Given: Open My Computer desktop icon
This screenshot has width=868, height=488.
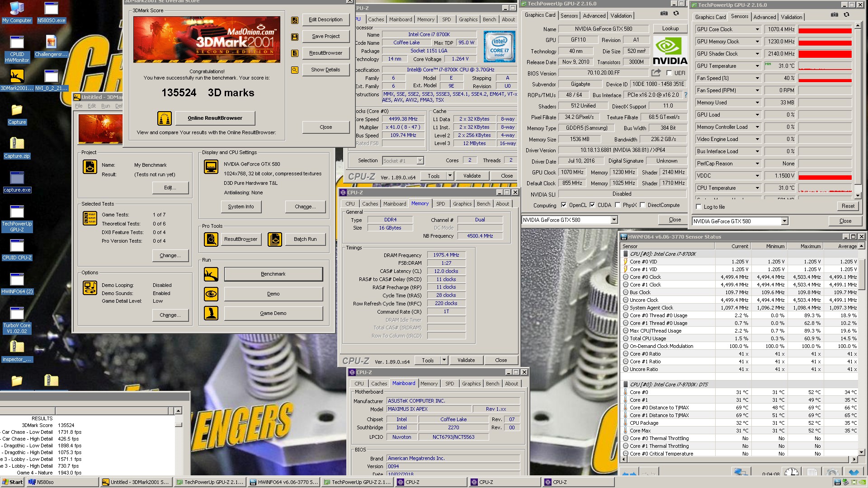Looking at the screenshot, I should click(x=17, y=12).
